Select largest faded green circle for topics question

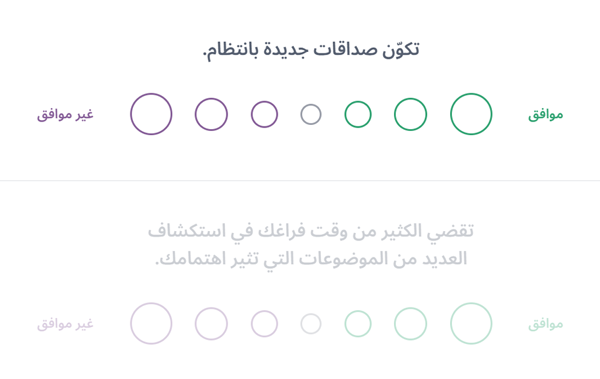[471, 323]
